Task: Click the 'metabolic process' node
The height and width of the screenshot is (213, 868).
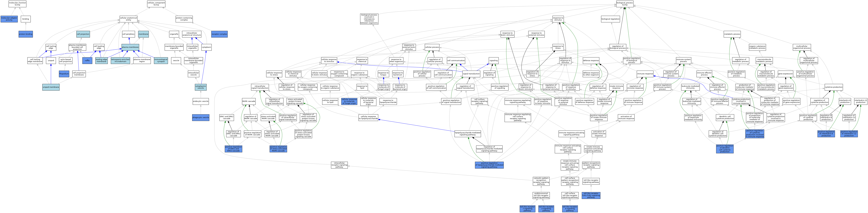Action: click(732, 34)
